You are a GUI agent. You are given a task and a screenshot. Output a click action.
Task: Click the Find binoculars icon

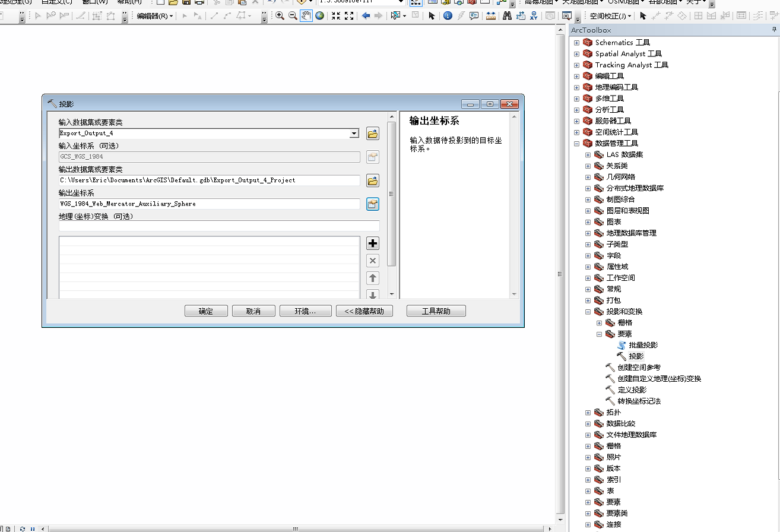click(x=507, y=17)
